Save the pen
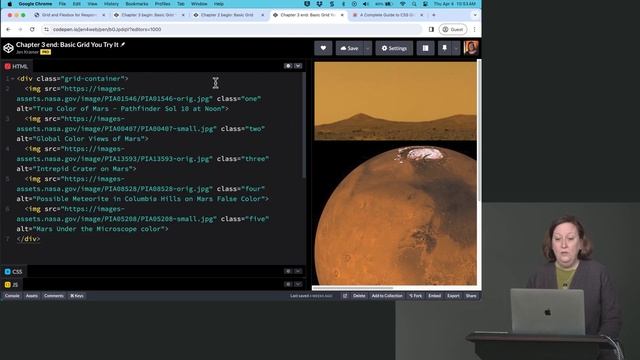The image size is (640, 360). click(349, 48)
